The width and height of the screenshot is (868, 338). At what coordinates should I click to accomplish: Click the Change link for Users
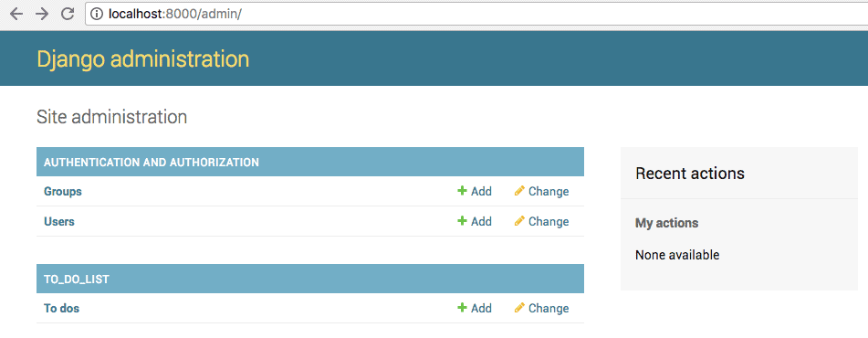coord(549,222)
